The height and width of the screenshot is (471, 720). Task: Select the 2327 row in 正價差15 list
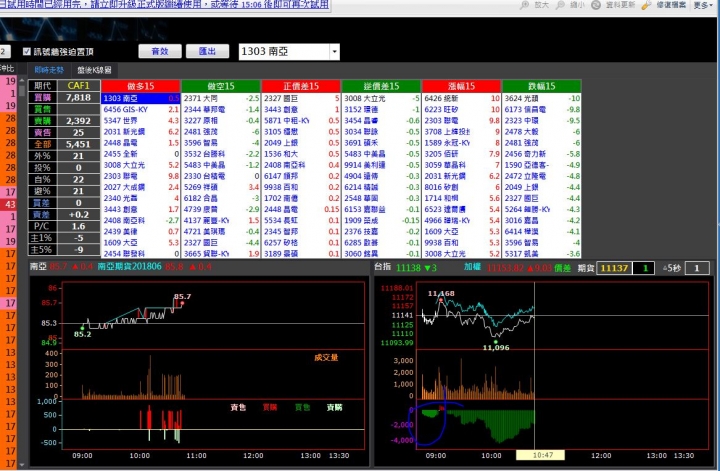[x=301, y=98]
